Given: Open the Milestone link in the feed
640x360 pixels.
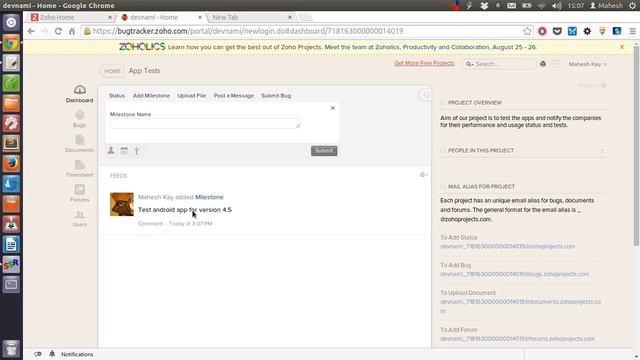Looking at the screenshot, I should (209, 197).
